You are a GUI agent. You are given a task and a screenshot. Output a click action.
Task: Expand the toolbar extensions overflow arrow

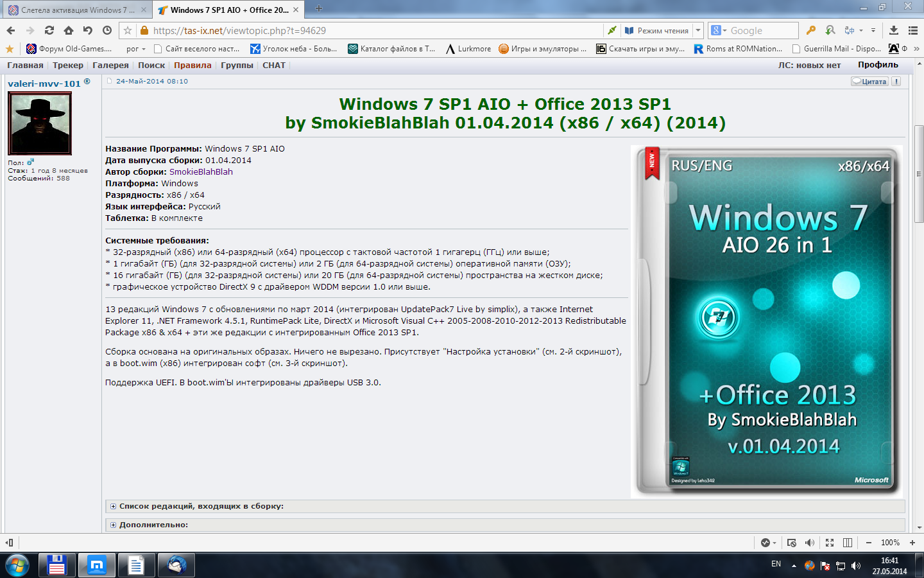(x=873, y=30)
